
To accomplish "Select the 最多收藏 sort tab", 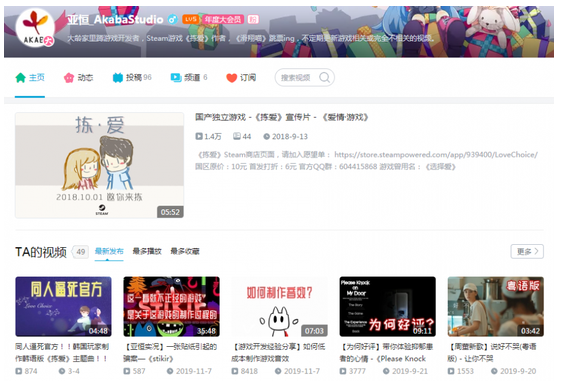I will pos(185,251).
